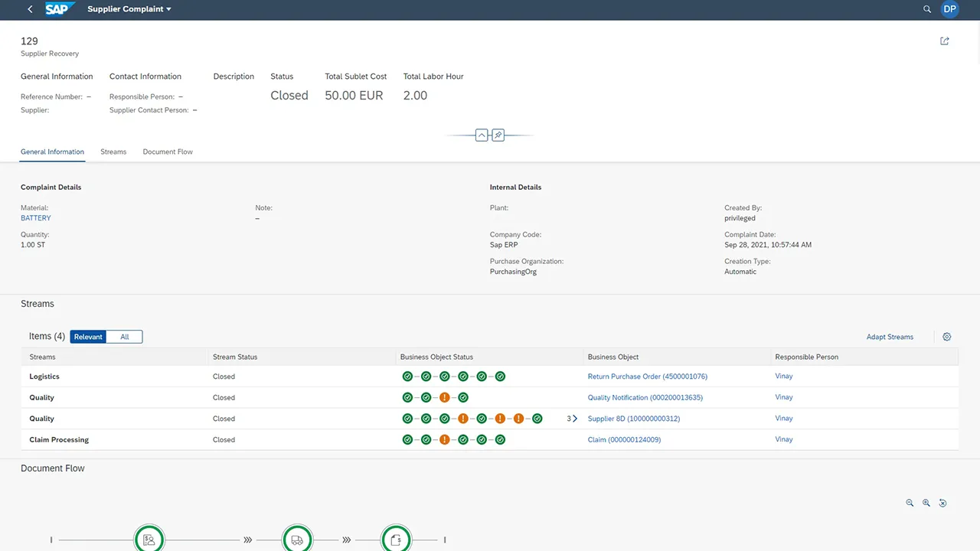This screenshot has height=551, width=980.
Task: Collapse the header with the chevron
Action: [x=481, y=135]
